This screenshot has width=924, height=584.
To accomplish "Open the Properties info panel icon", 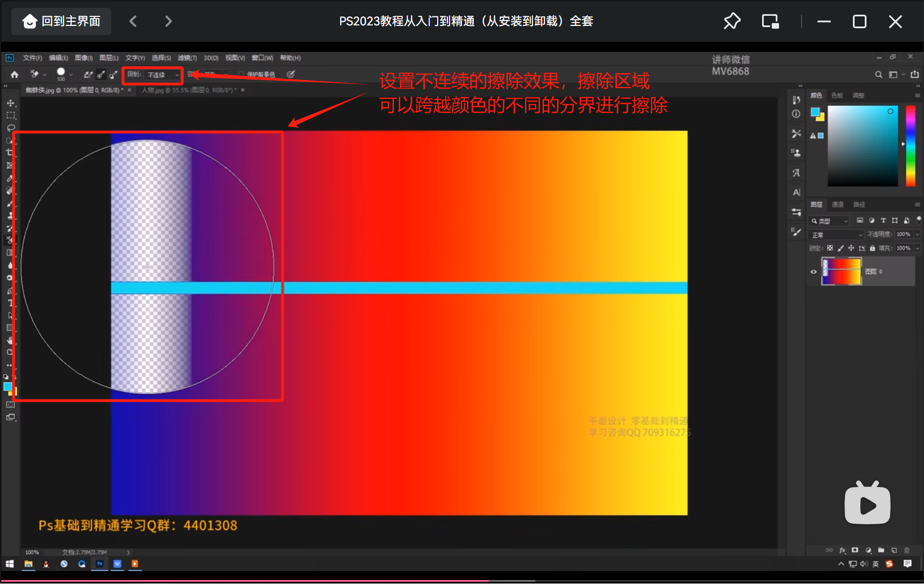I will tap(796, 114).
